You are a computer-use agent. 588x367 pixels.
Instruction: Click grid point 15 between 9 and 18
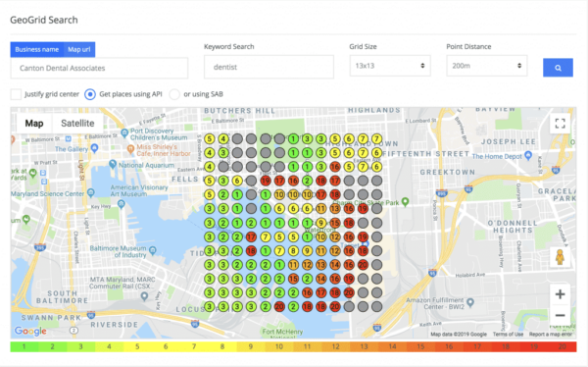point(335,223)
